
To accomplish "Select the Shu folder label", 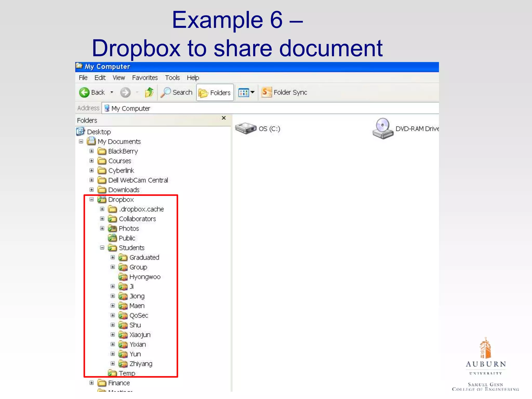I will [135, 325].
